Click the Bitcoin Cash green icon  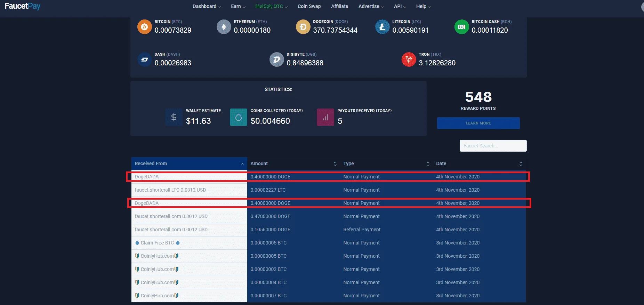[461, 27]
